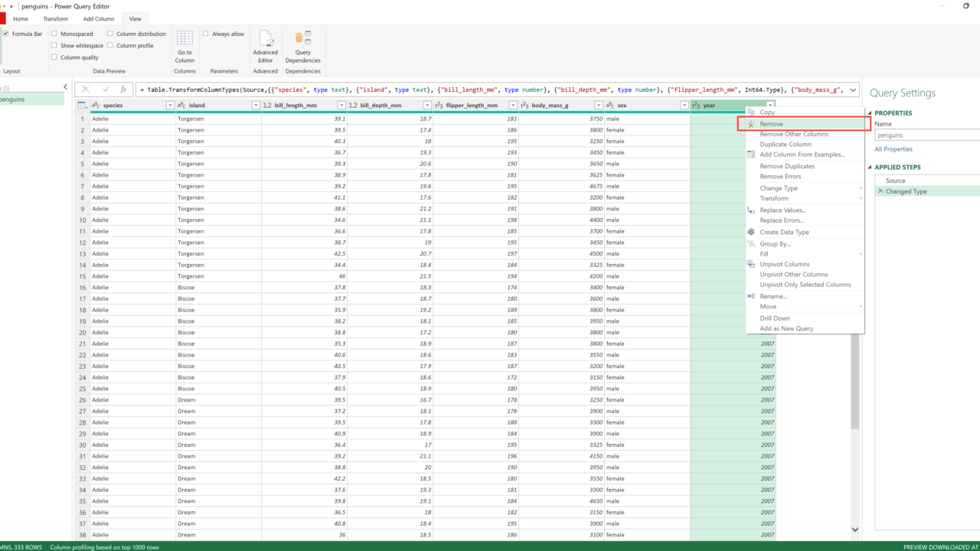The height and width of the screenshot is (551, 980).
Task: Turn on Column quality
Action: [54, 57]
